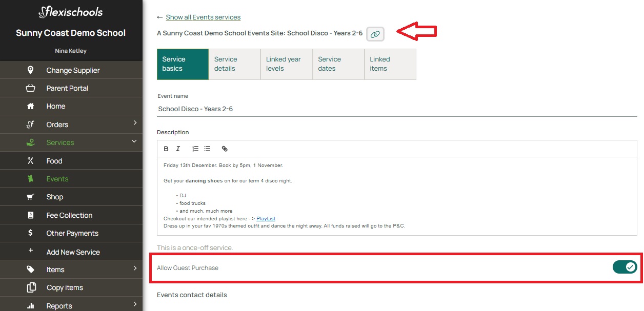Open Fee Collection from the sidebar

69,215
